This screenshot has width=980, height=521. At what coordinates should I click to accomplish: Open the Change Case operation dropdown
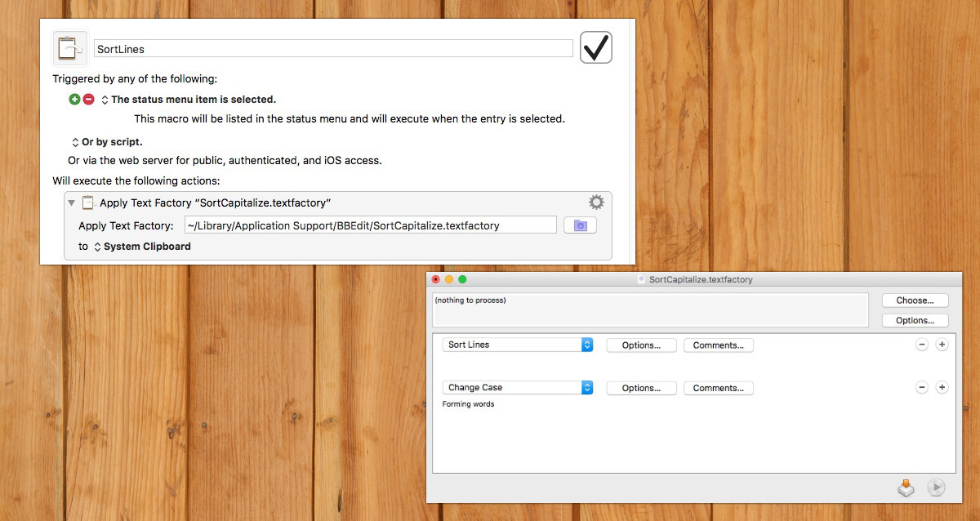tap(518, 388)
